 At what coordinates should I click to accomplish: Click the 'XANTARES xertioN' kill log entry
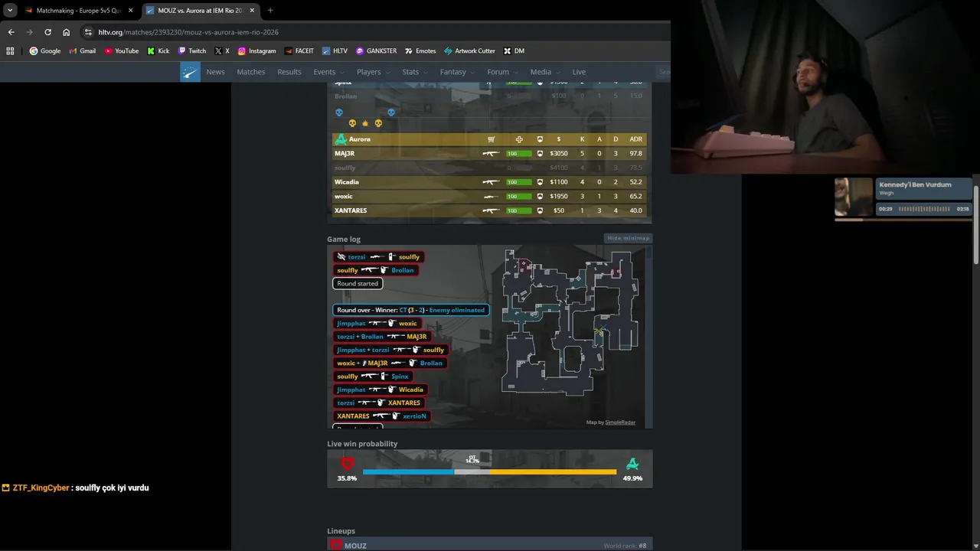381,416
